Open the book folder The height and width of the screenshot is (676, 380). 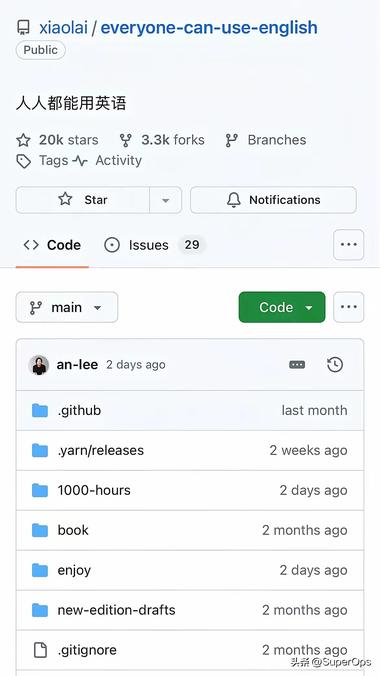[73, 530]
